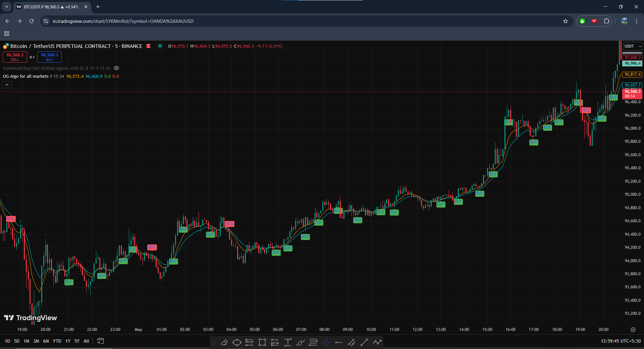Select the trend line tool
Viewport: 644px width, 349px height.
pos(364,342)
